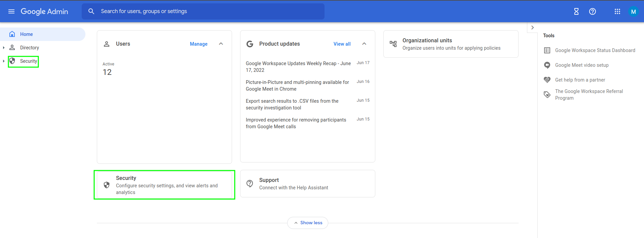
Task: Open Security in the sidebar
Action: click(28, 61)
